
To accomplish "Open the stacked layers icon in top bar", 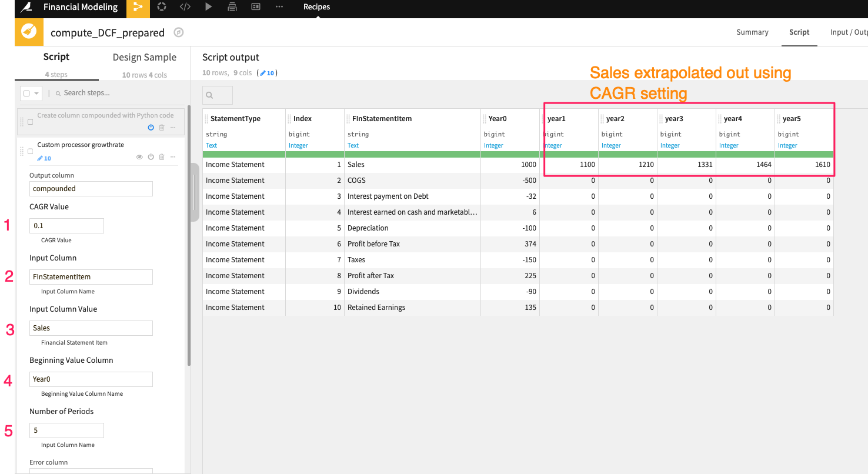I will tap(232, 7).
